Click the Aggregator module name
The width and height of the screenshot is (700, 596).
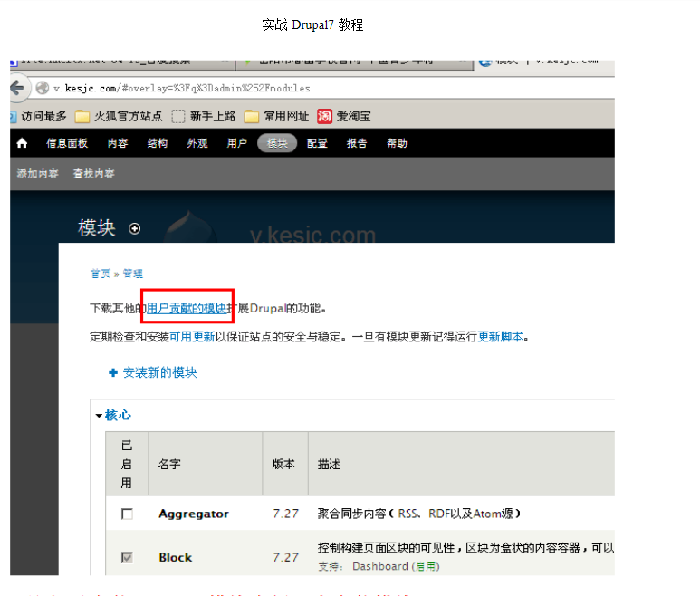[194, 514]
